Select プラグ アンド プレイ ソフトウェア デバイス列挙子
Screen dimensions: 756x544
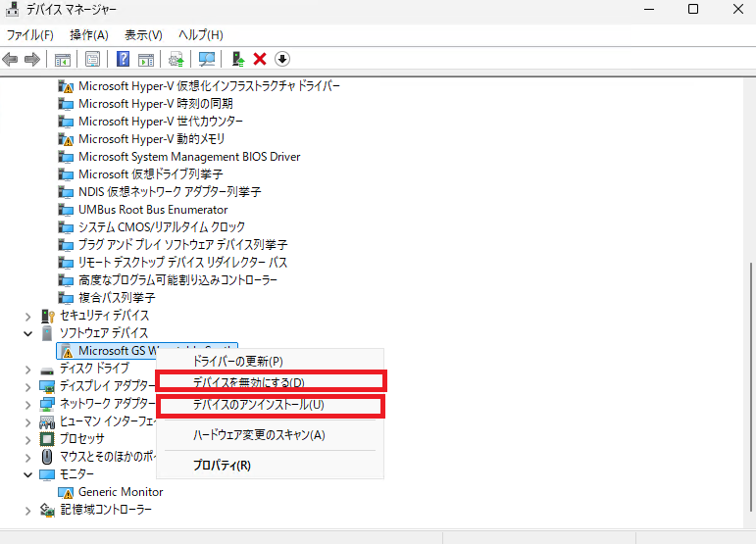click(x=183, y=245)
